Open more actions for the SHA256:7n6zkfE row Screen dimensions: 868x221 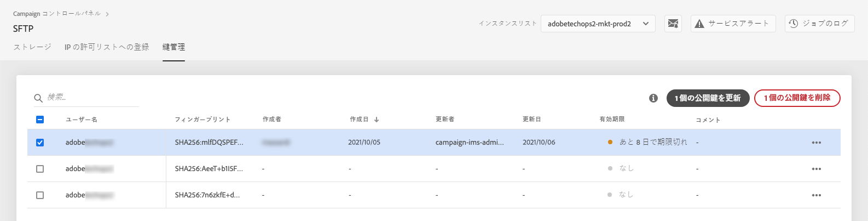(816, 195)
